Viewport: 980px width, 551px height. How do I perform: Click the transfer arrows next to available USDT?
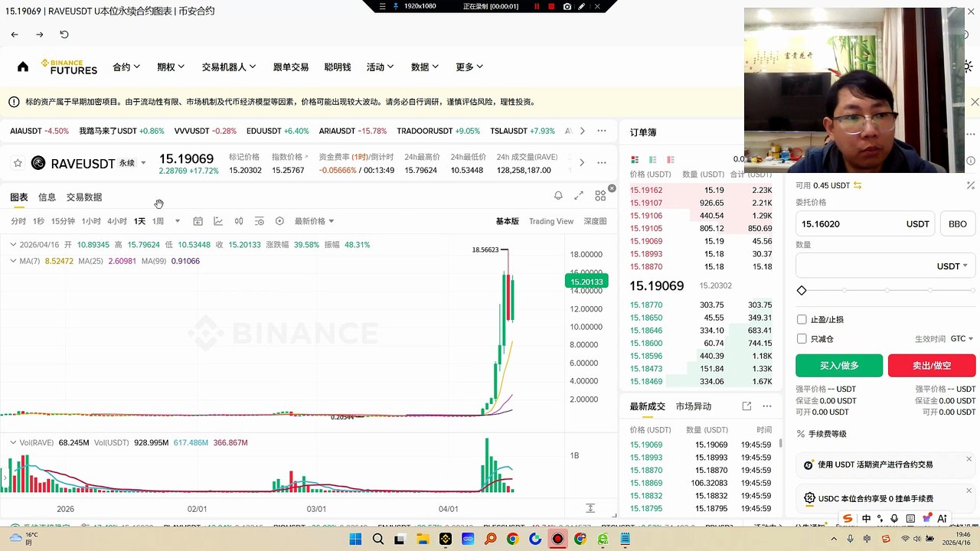tap(857, 185)
